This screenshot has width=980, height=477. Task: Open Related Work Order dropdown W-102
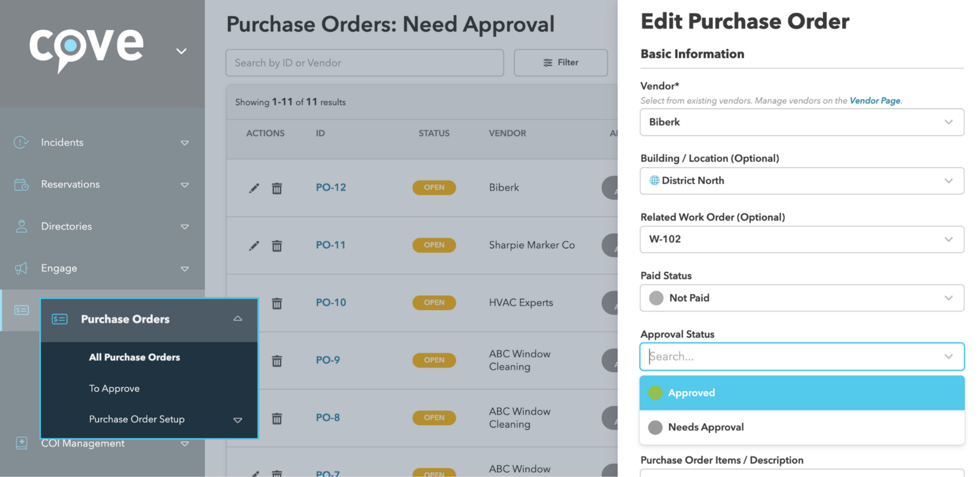pos(802,240)
